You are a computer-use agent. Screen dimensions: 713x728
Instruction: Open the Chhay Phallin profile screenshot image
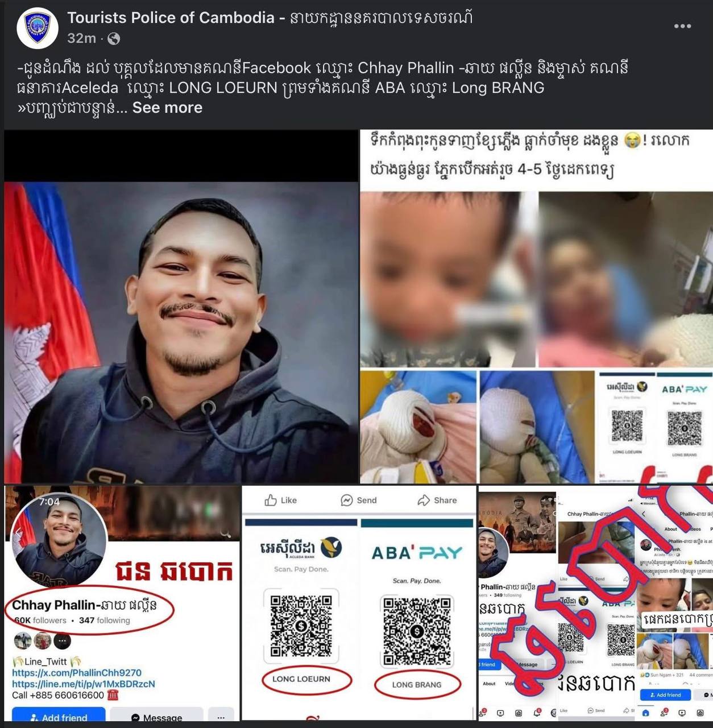pos(122,603)
